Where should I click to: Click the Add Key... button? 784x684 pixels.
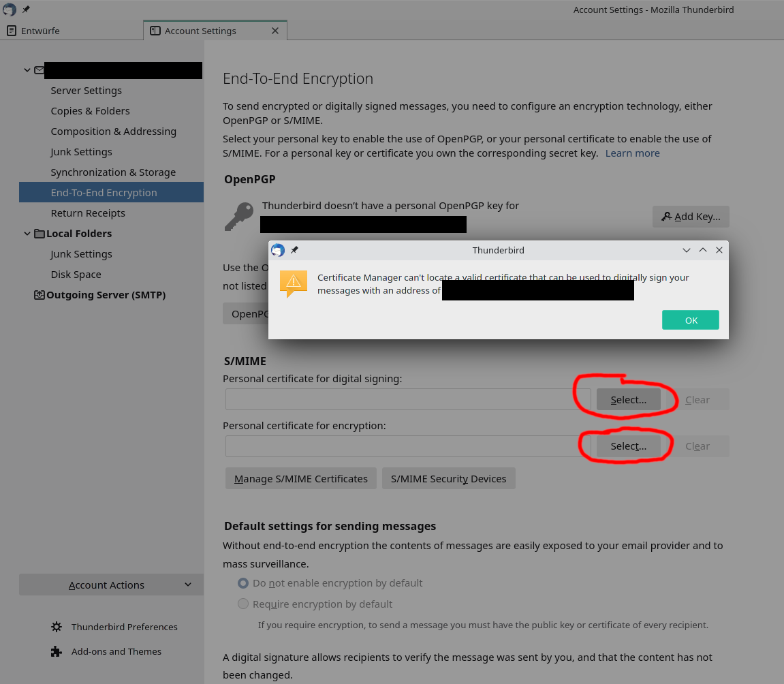point(691,217)
